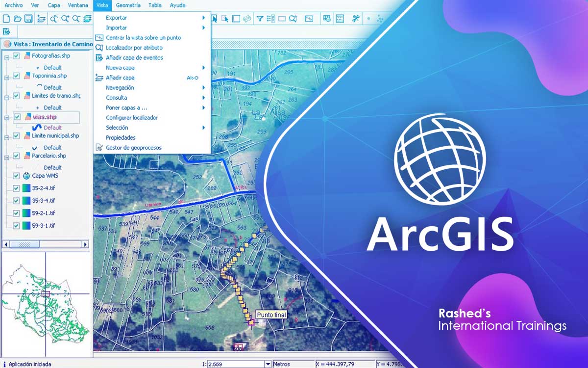Click the center view on point toolbar icon
The width and height of the screenshot is (588, 368).
click(x=309, y=19)
